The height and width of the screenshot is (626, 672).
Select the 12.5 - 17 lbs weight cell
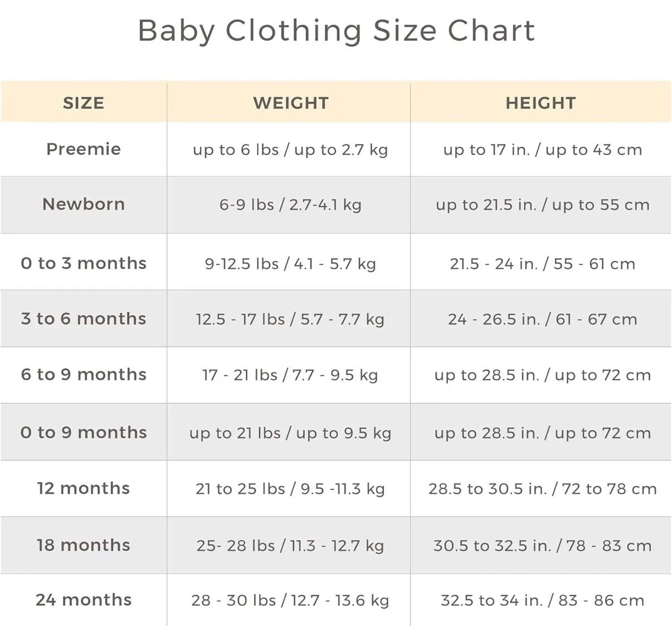tap(290, 320)
